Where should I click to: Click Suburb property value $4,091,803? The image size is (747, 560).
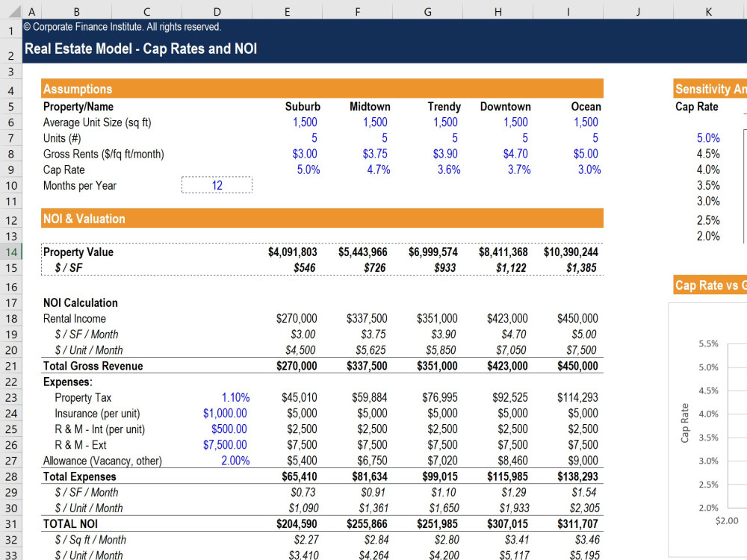(x=293, y=252)
